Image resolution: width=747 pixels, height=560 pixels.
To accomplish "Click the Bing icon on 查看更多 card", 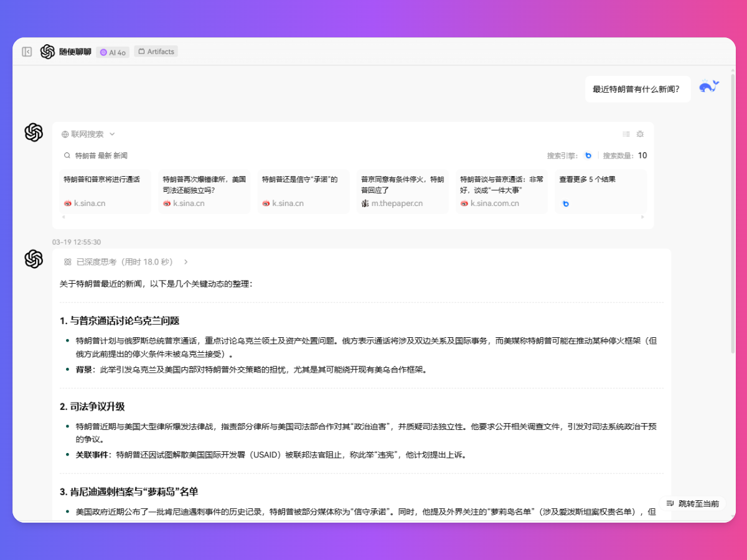I will [x=565, y=203].
